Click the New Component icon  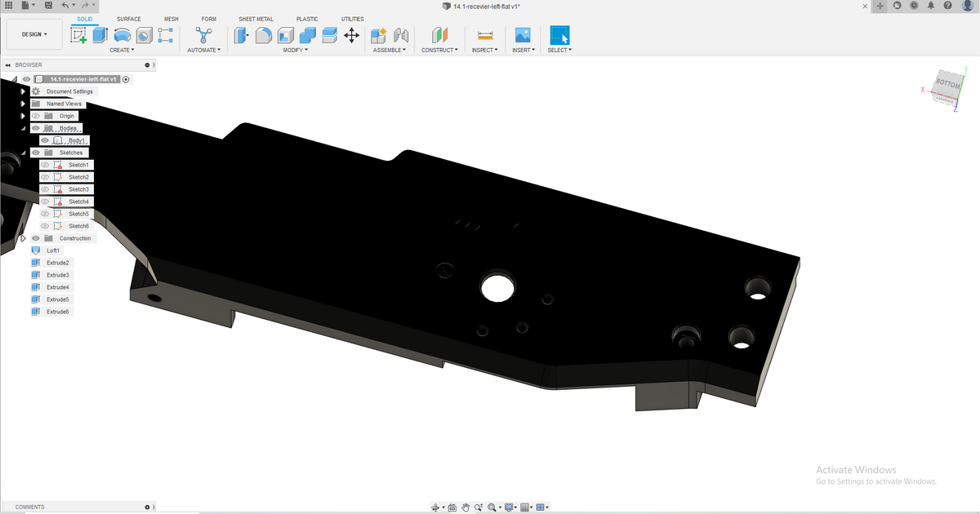click(378, 35)
